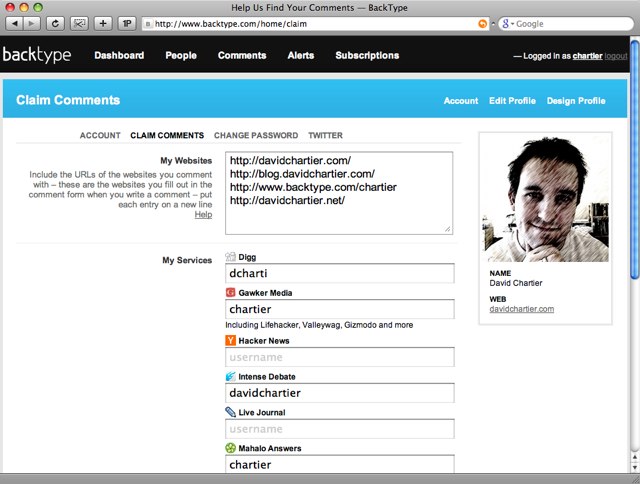Click the browser address bar URL
The height and width of the screenshot is (484, 640).
pyautogui.click(x=231, y=24)
